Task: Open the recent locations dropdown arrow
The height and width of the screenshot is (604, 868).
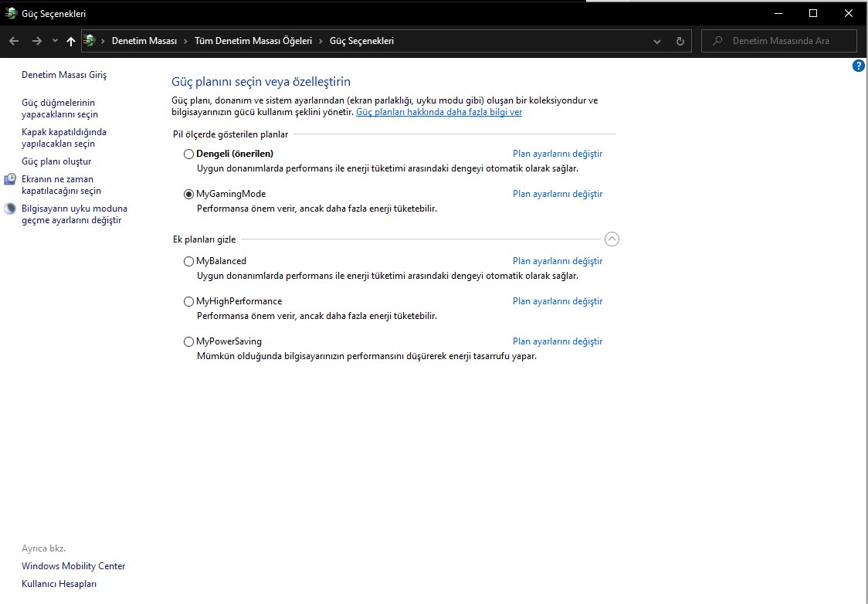Action: point(55,41)
